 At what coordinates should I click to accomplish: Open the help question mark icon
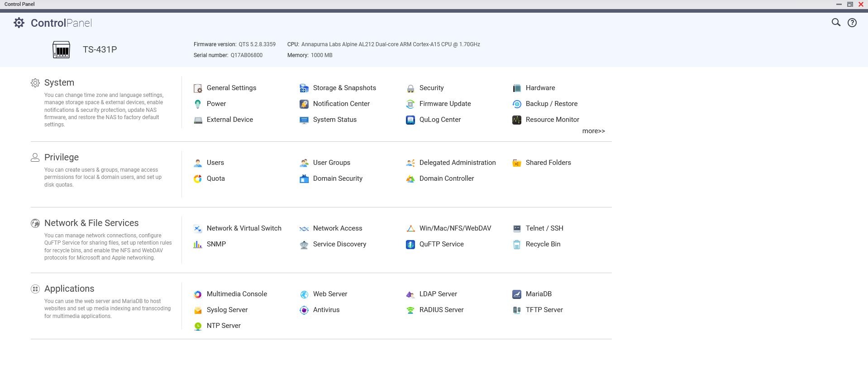[852, 23]
